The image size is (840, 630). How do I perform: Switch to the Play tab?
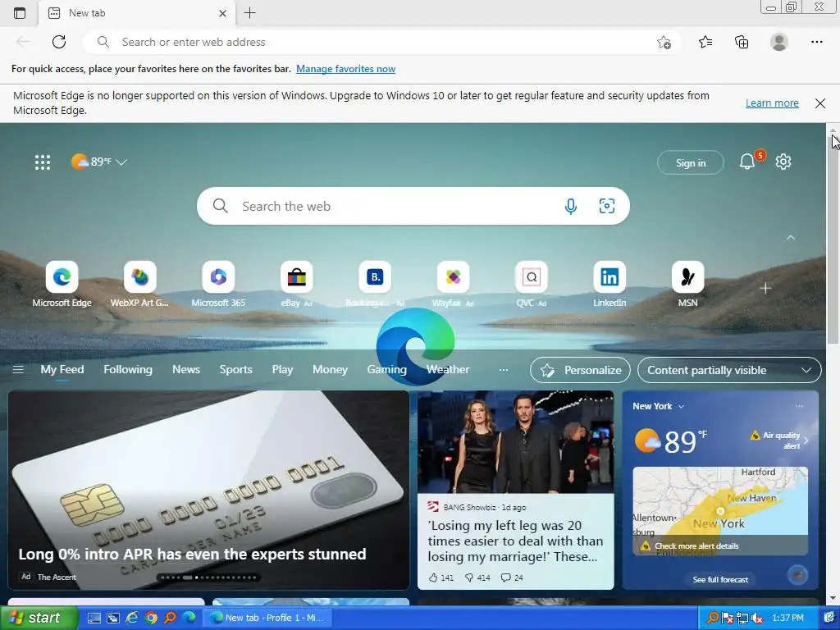pos(282,370)
